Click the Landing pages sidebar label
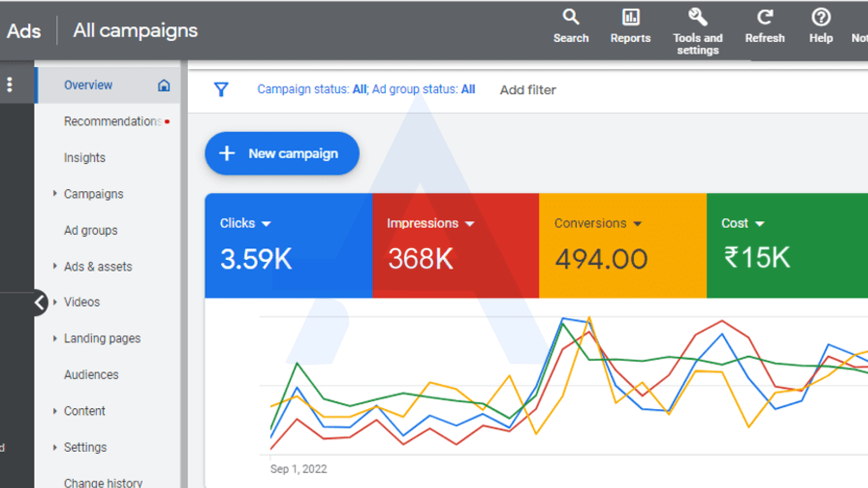 tap(102, 338)
